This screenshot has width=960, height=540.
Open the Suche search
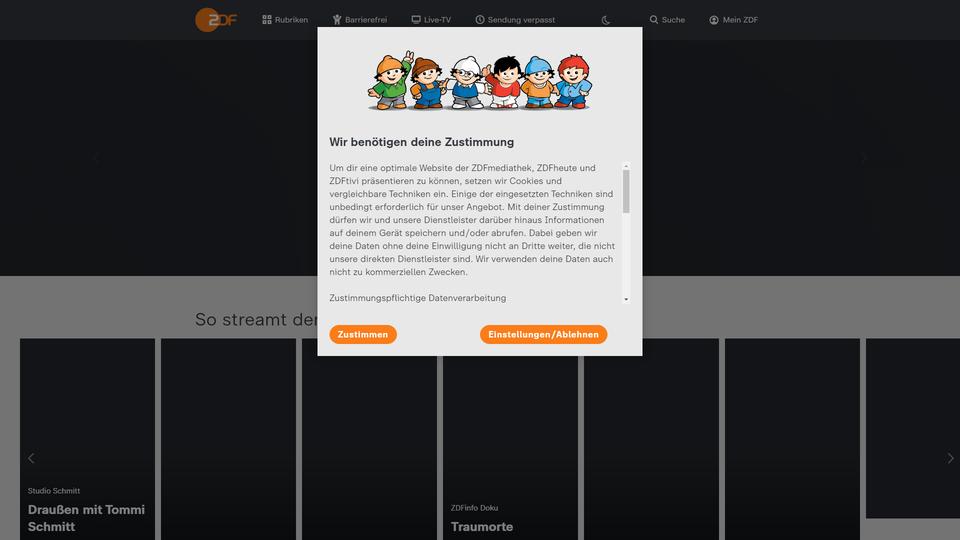[x=667, y=20]
